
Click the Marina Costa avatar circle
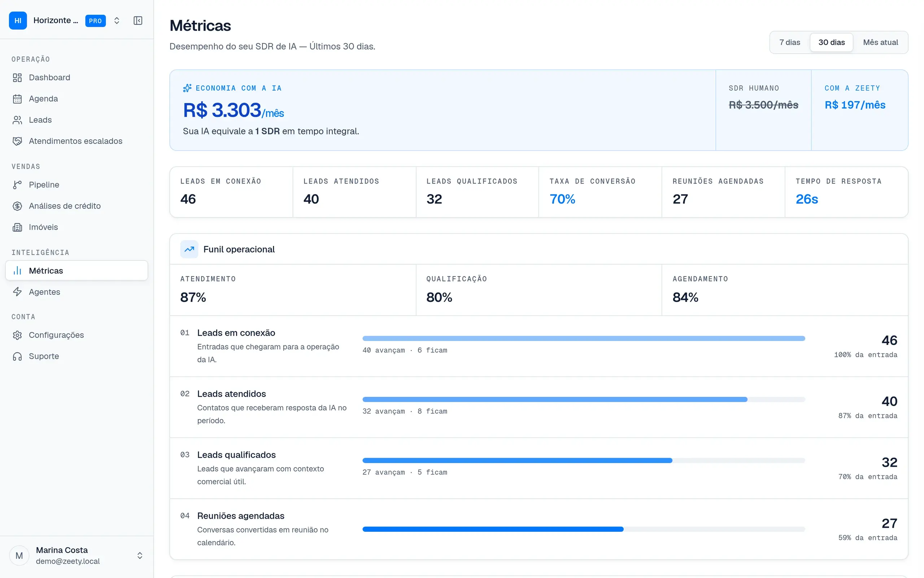tap(19, 556)
